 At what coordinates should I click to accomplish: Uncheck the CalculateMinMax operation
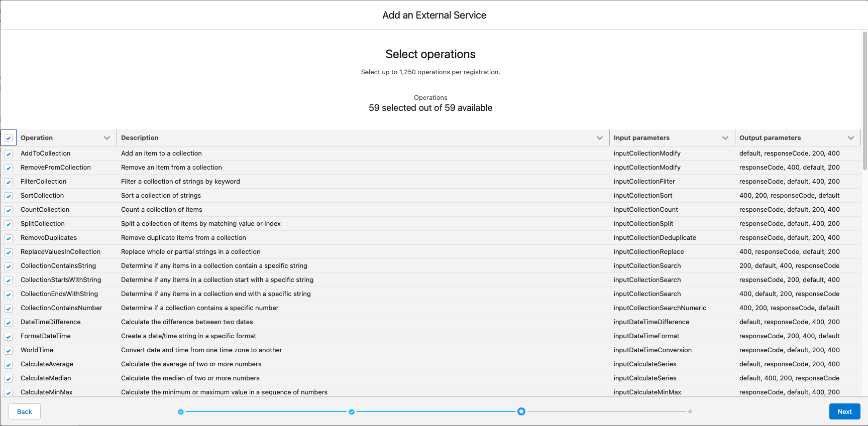(9, 392)
